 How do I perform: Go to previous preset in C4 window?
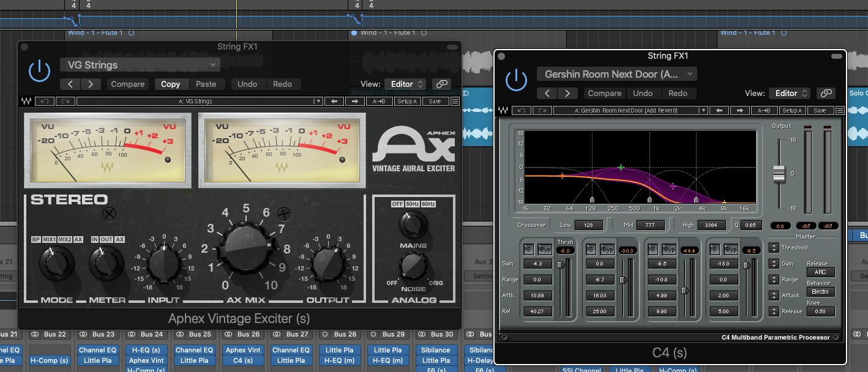point(547,93)
